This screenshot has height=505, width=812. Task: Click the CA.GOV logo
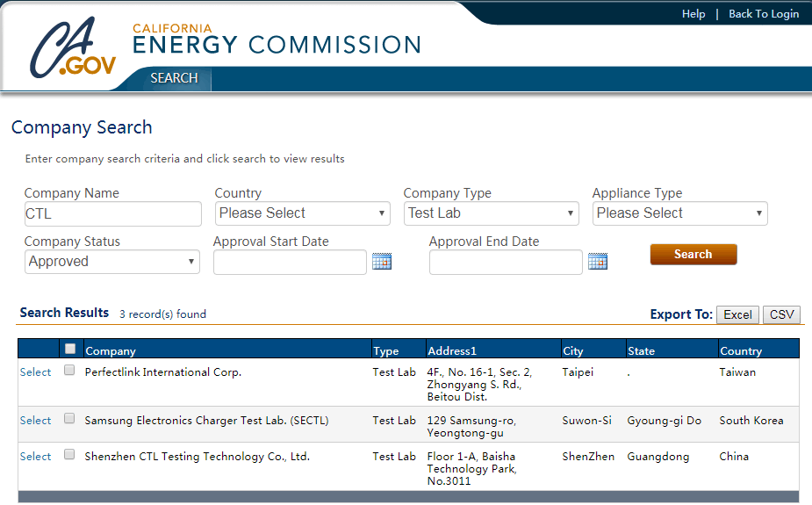click(73, 47)
